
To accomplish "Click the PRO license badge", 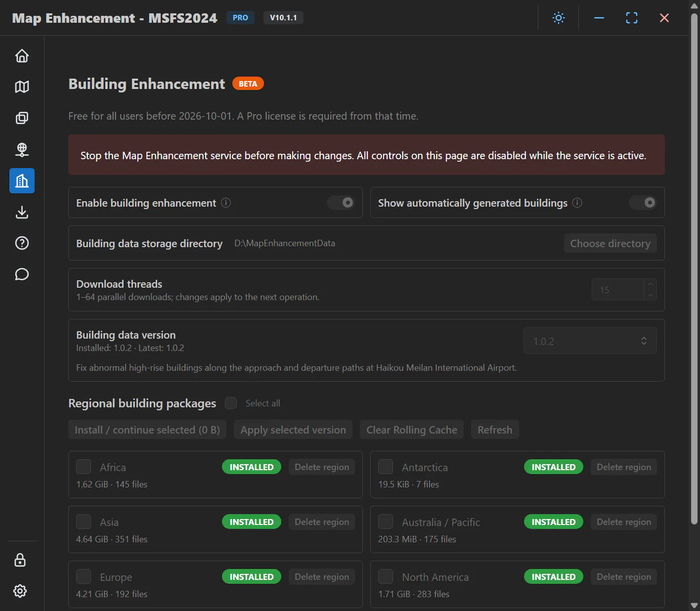I will click(240, 17).
